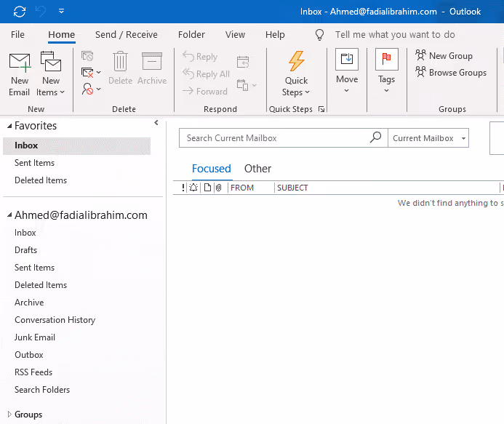Image resolution: width=504 pixels, height=424 pixels.
Task: Expand the More respond dropdown arrow
Action: [x=255, y=85]
